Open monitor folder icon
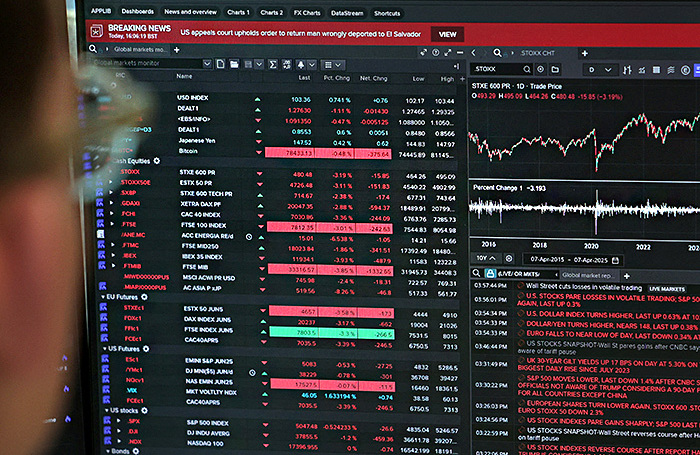The image size is (700, 455). pos(234,64)
